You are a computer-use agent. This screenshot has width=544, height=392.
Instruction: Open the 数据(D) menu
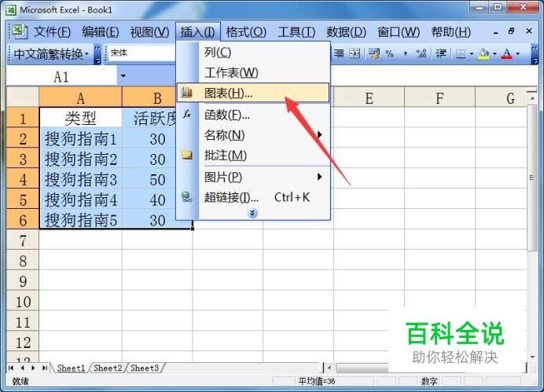(x=346, y=32)
